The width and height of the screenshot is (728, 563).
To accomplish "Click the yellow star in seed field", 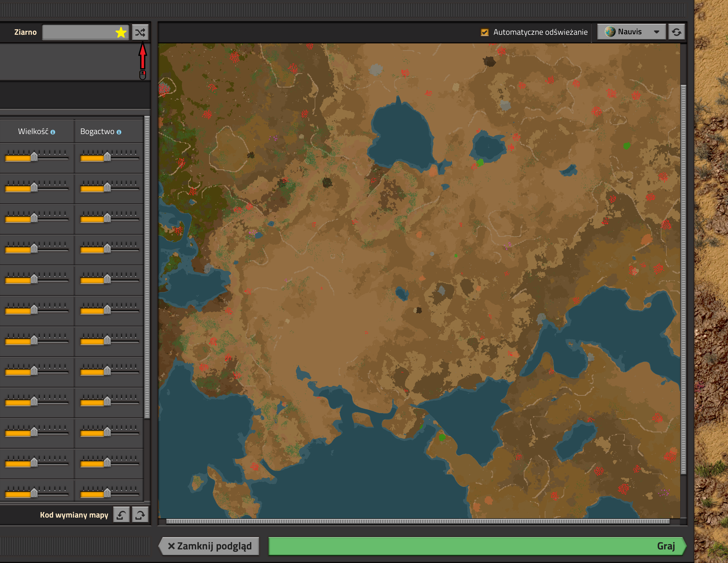I will pyautogui.click(x=121, y=32).
